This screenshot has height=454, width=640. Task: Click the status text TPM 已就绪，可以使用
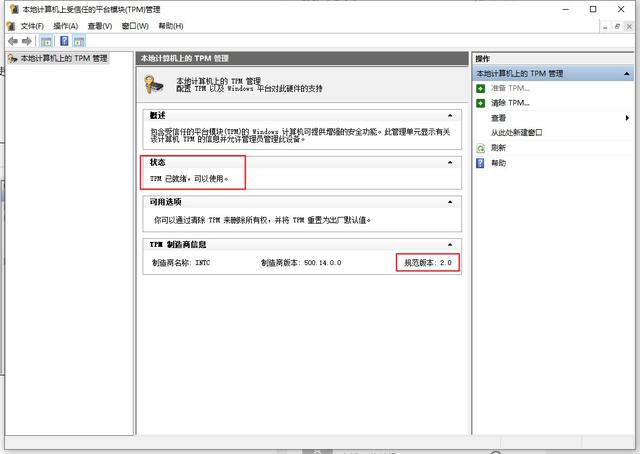(x=189, y=179)
